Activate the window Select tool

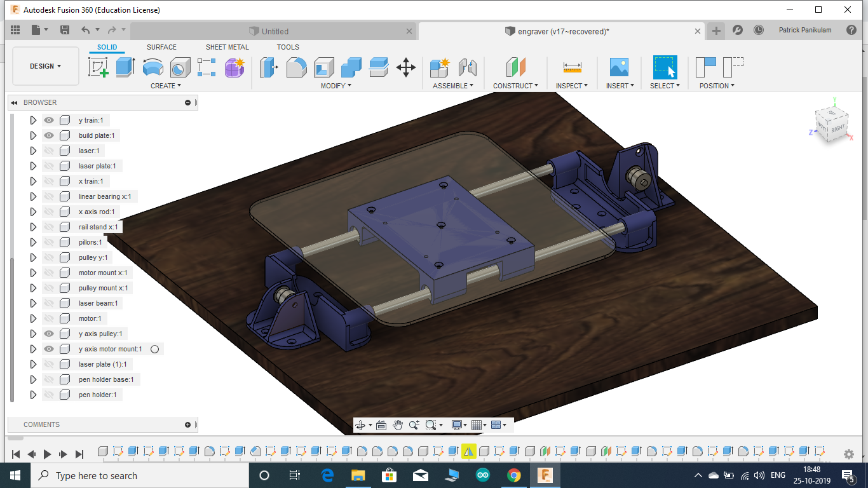[x=665, y=67]
